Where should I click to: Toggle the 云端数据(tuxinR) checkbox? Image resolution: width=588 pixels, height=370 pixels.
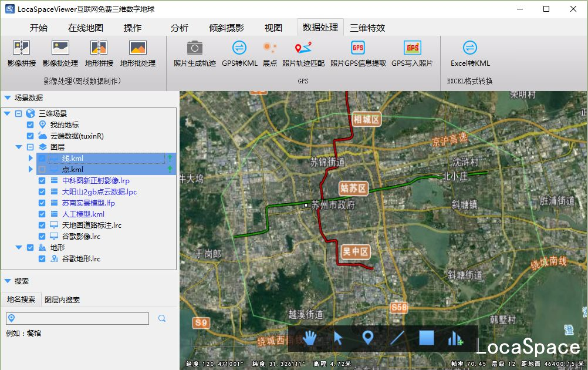[x=31, y=136]
